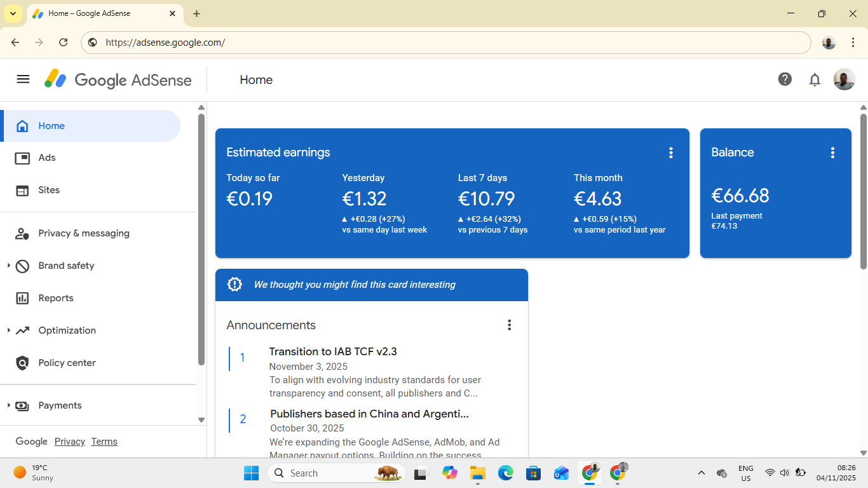The width and height of the screenshot is (868, 488).
Task: Open Reports from the sidebar
Action: pos(56,298)
